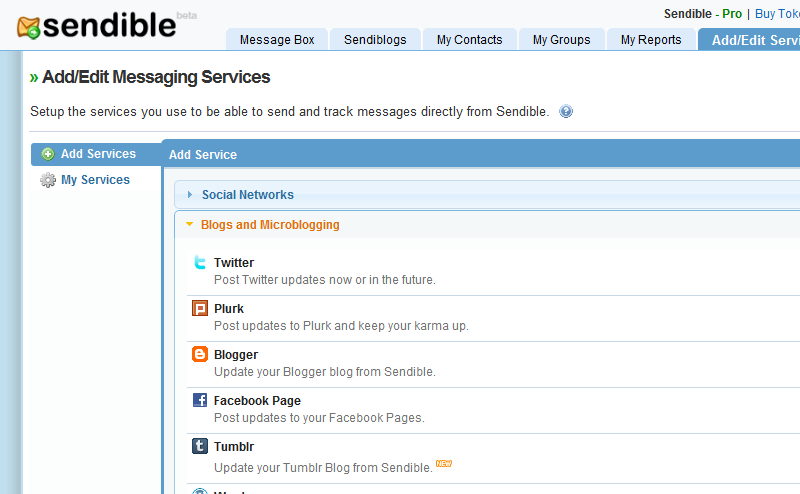The height and width of the screenshot is (494, 800).
Task: Open the Twitter service link
Action: click(234, 263)
